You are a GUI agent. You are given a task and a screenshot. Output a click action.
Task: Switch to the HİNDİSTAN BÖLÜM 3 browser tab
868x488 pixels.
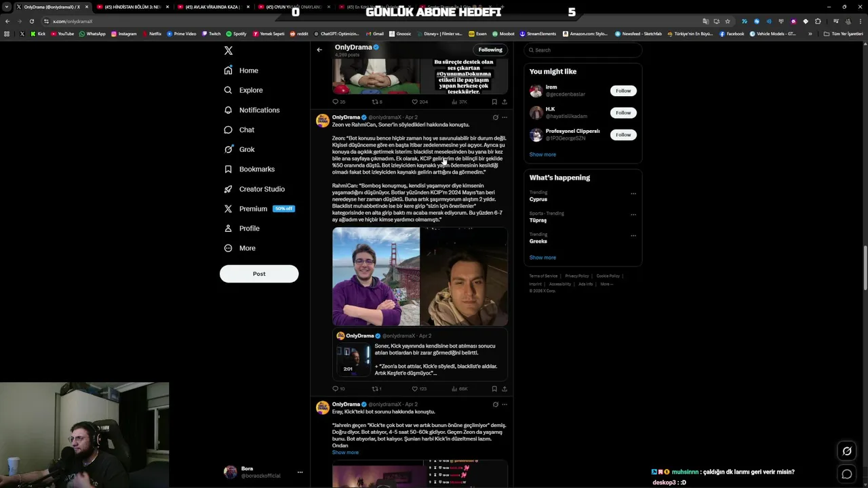coord(133,7)
